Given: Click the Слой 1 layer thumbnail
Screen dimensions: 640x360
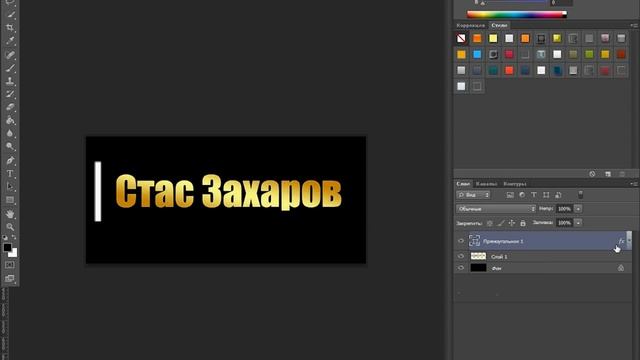Looking at the screenshot, I should [x=478, y=256].
